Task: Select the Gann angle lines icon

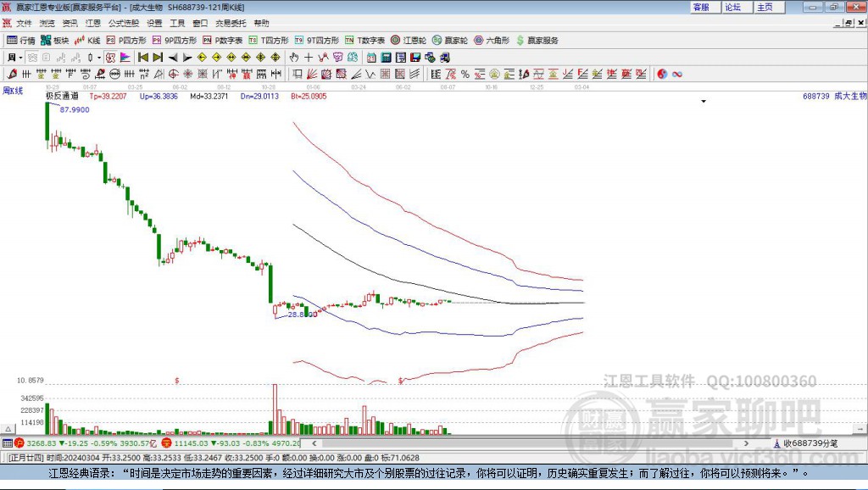Action: [358, 74]
